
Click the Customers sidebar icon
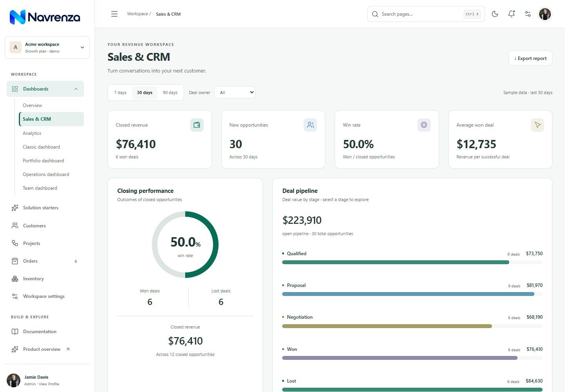click(15, 226)
